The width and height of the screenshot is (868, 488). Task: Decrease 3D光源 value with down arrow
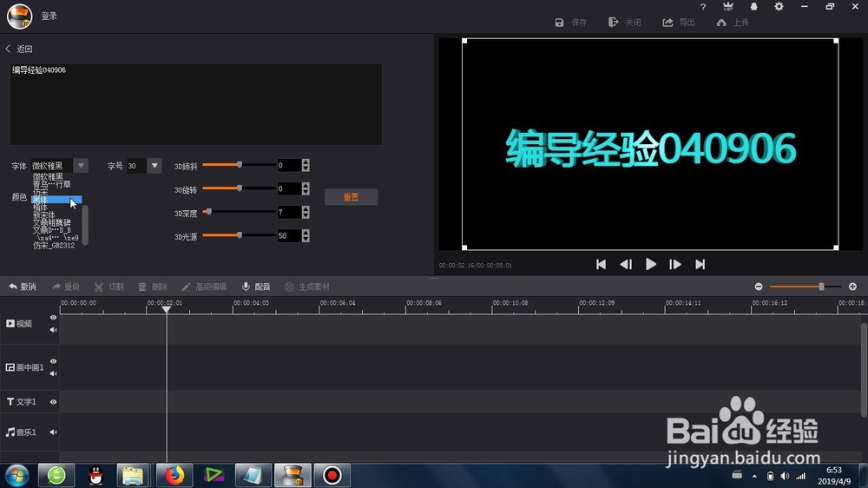[306, 239]
